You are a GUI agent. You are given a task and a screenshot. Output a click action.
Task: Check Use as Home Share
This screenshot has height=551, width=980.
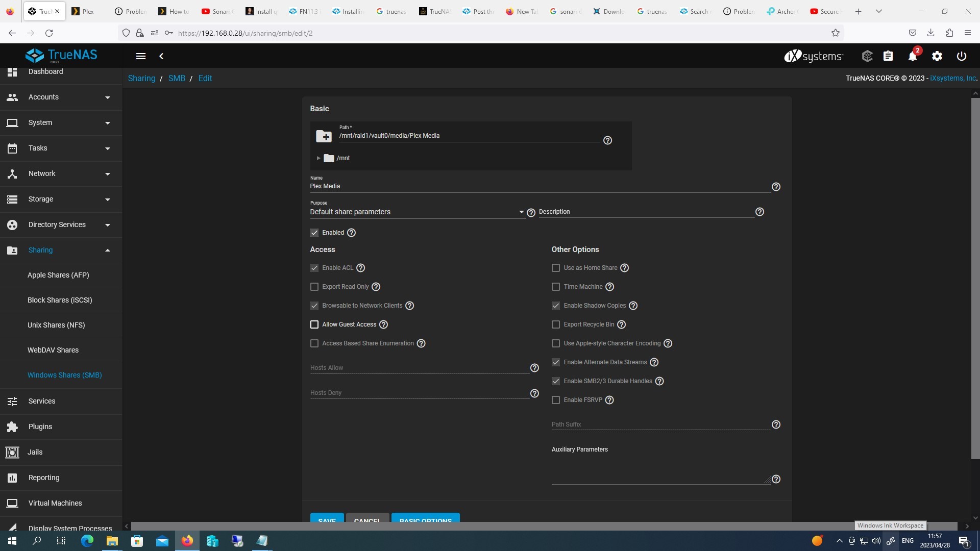[556, 268]
